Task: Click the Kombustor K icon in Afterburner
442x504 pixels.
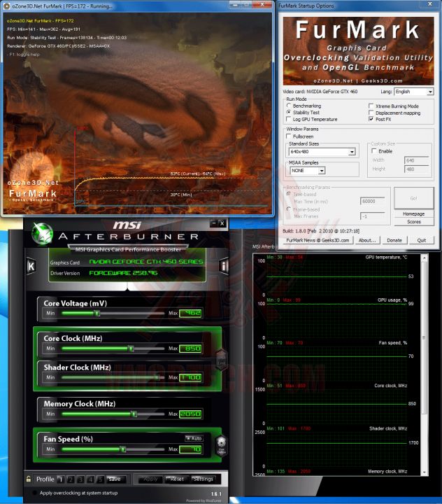Action: 31,266
